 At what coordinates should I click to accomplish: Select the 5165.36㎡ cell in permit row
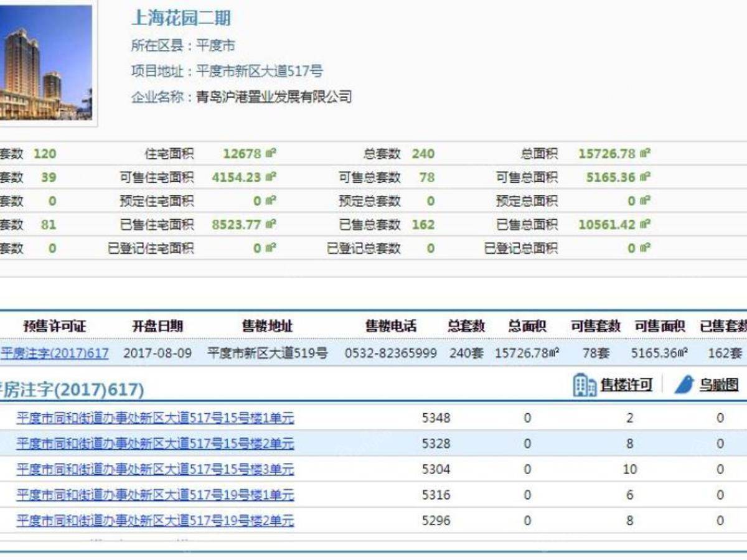[x=659, y=353]
